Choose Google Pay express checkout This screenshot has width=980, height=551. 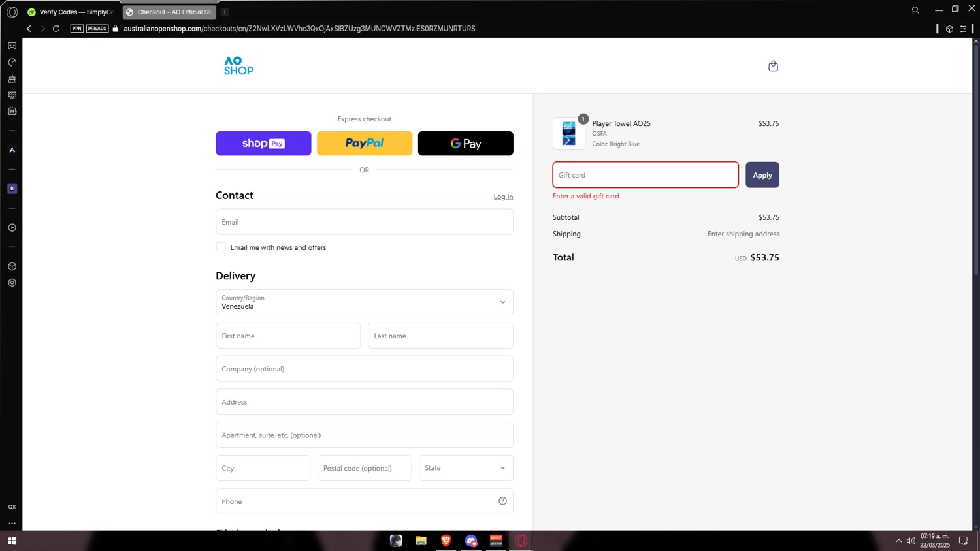click(466, 143)
